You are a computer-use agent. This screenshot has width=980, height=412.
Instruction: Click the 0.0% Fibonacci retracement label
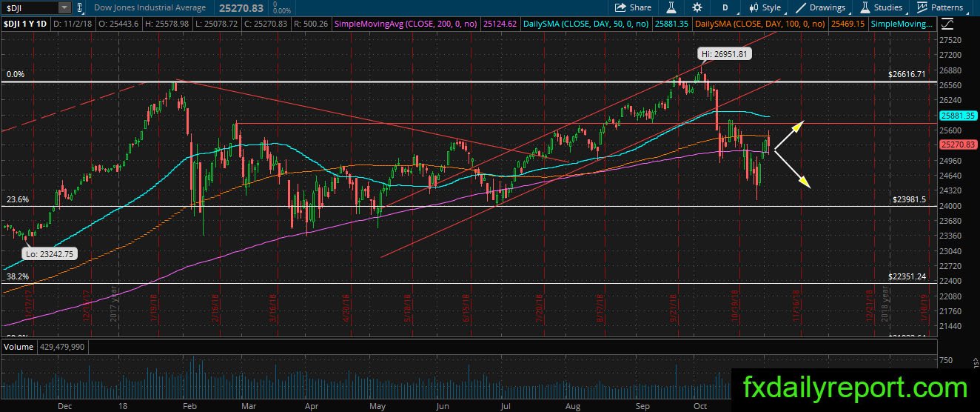16,74
